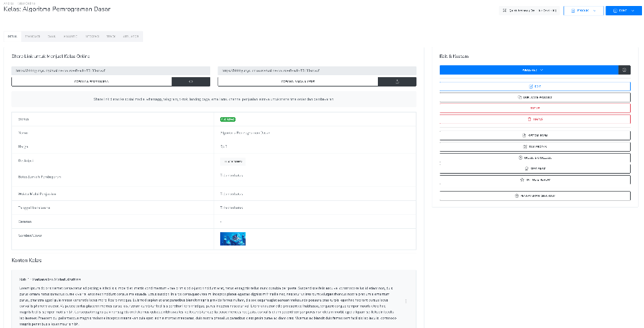Expand the blue EDIT dropdown in header
Screen dimensions: 644x328
click(x=623, y=11)
